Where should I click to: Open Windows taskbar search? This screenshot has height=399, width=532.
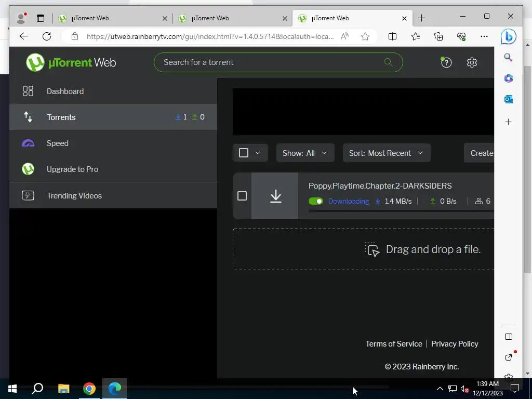click(x=37, y=389)
